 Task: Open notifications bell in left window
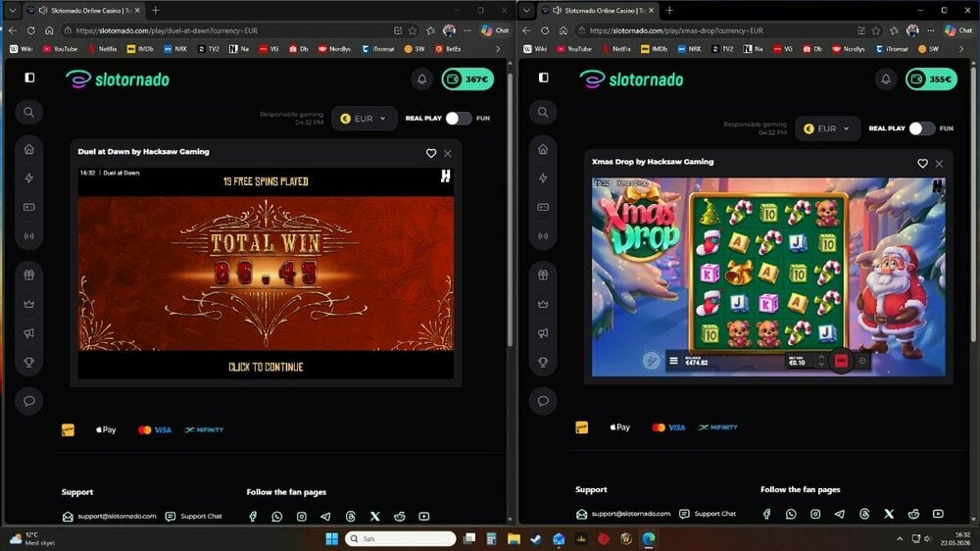[421, 79]
